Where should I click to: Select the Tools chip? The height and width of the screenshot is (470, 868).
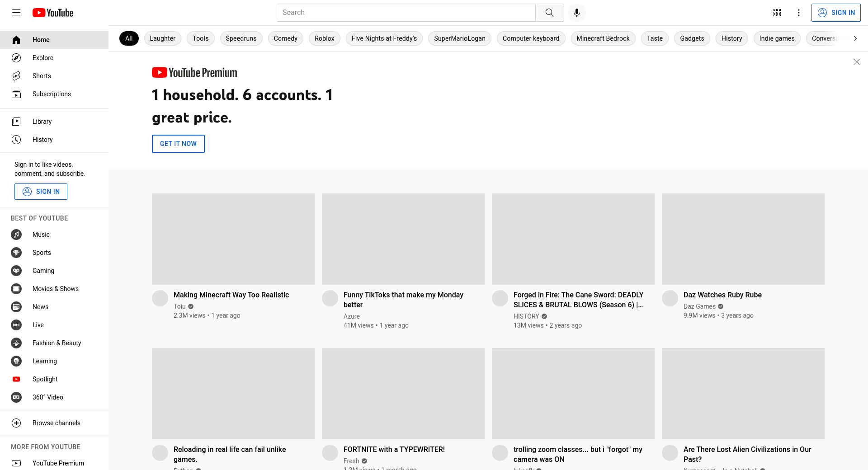201,38
